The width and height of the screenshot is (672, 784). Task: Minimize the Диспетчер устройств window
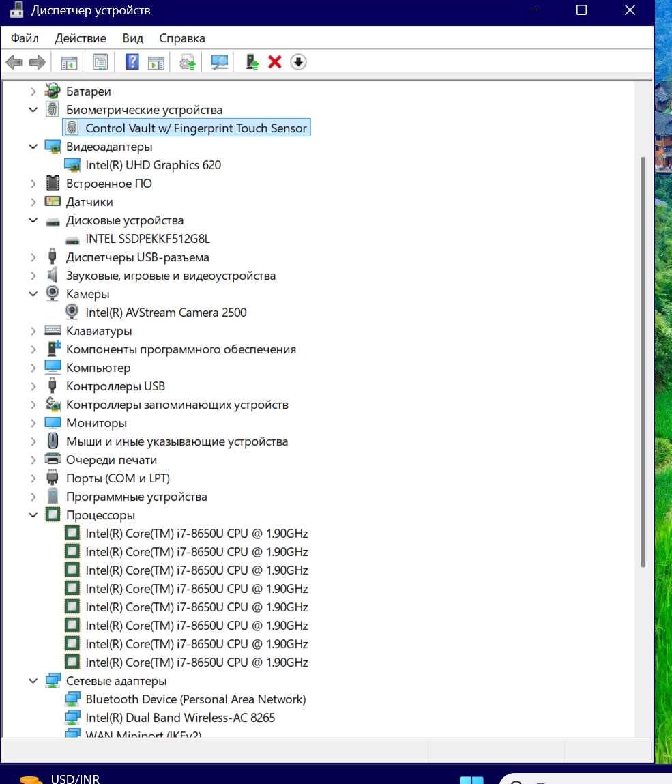pyautogui.click(x=534, y=10)
